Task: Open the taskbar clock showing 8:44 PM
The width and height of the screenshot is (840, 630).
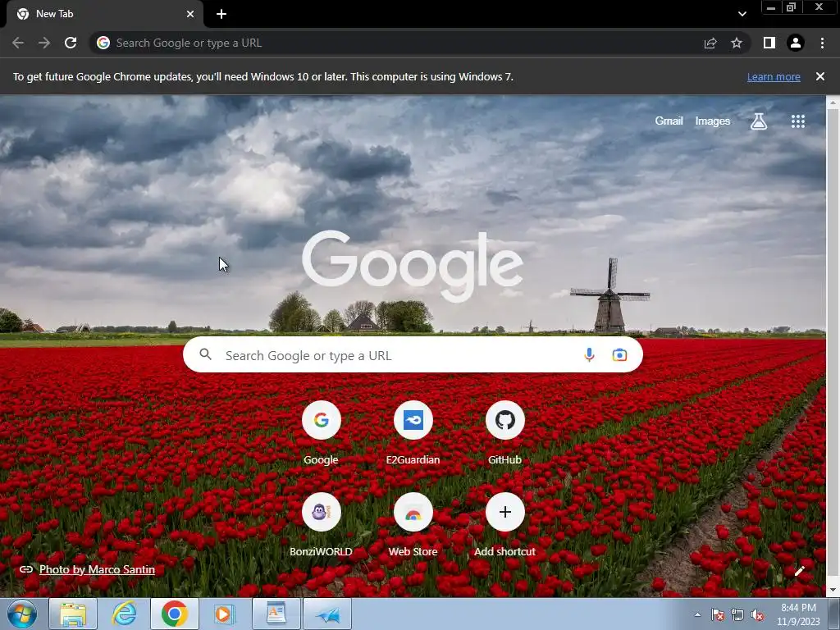Action: (x=798, y=614)
